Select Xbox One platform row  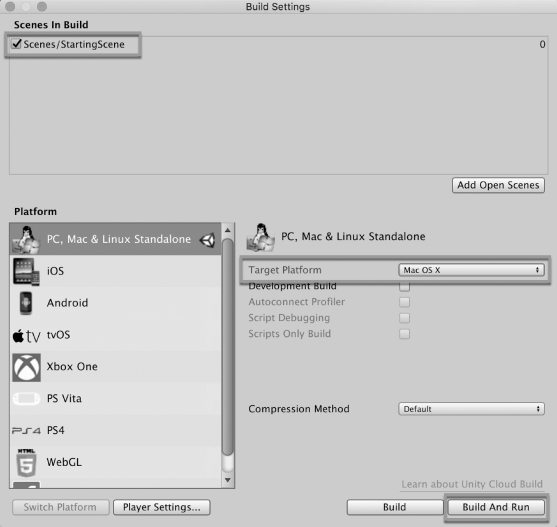point(115,366)
